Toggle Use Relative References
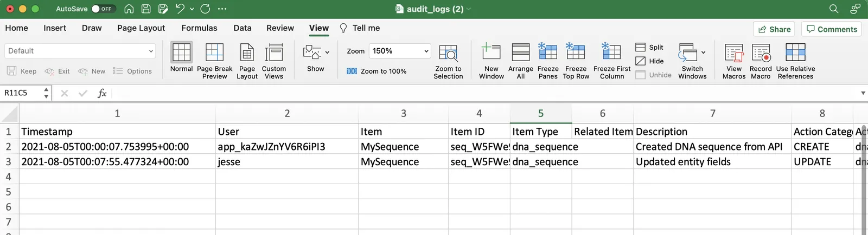868x235 pixels. coord(795,61)
